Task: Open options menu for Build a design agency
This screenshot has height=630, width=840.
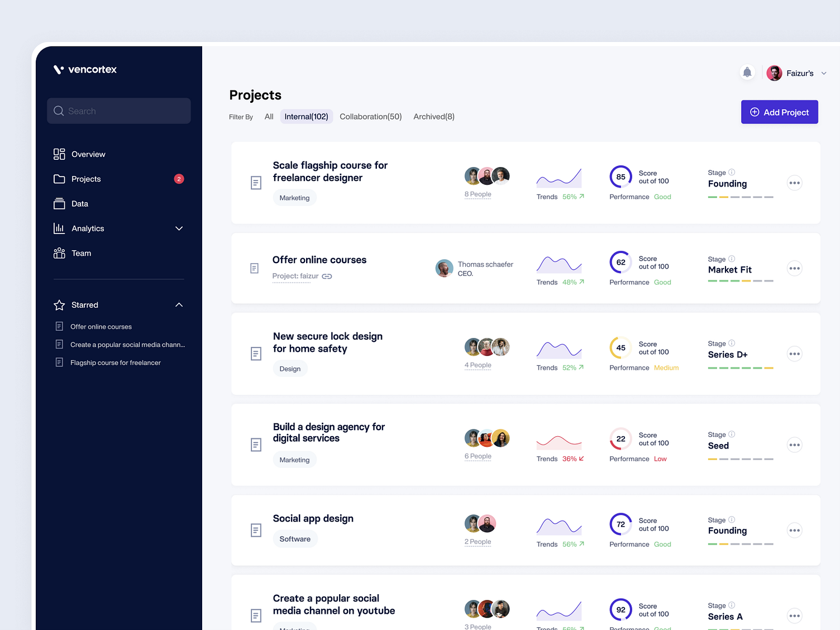Action: click(x=794, y=445)
